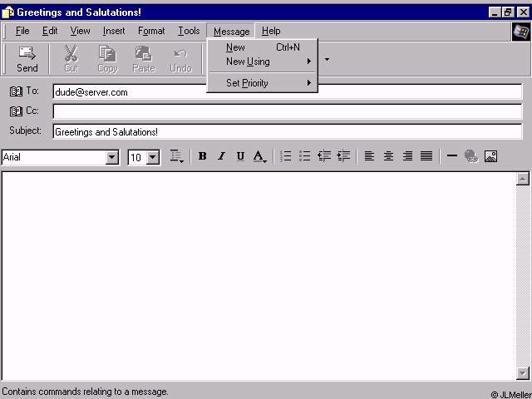The height and width of the screenshot is (399, 532).
Task: Open the Insert menu
Action: click(114, 31)
